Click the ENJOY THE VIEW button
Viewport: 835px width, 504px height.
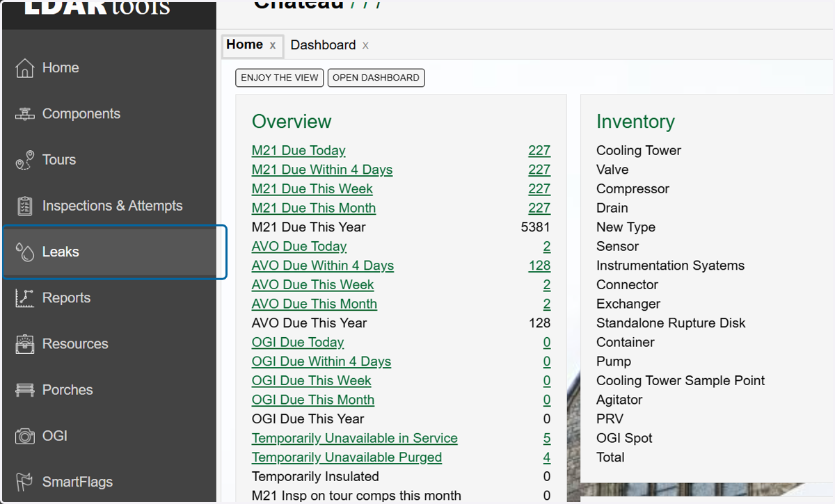(x=280, y=78)
